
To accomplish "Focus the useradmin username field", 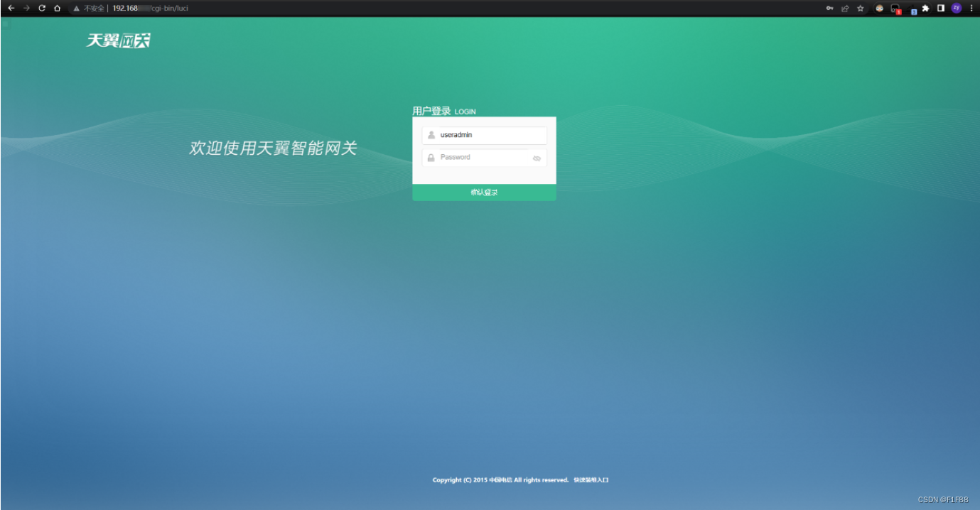I will click(485, 135).
